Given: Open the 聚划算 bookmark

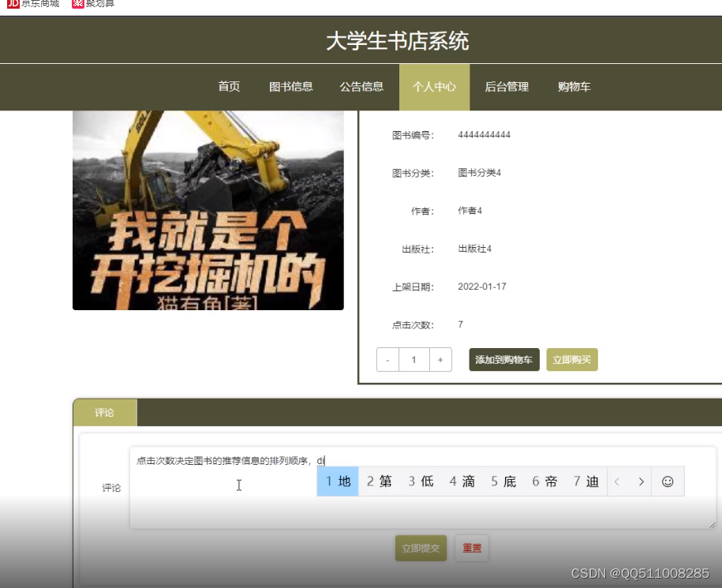Looking at the screenshot, I should tap(93, 4).
